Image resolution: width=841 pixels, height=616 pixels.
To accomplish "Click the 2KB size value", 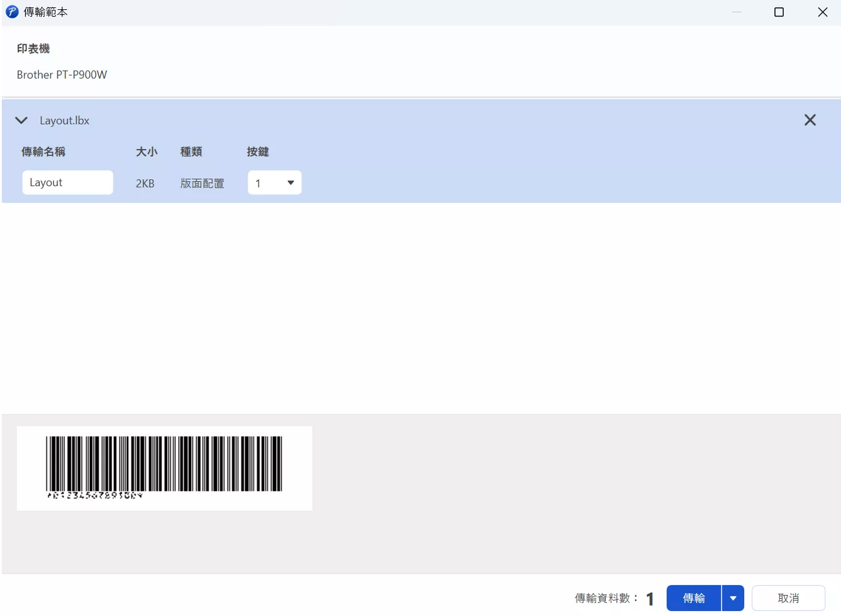I will pos(145,184).
